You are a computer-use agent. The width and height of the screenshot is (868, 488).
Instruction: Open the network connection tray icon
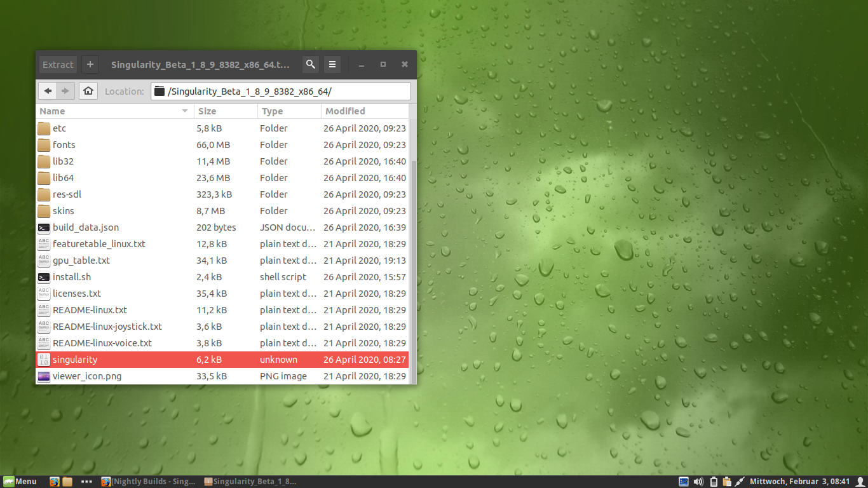(x=740, y=482)
